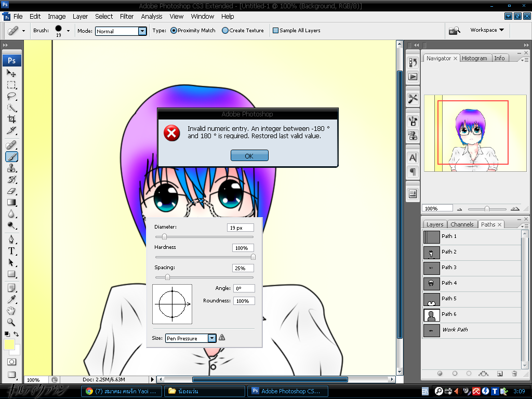Image resolution: width=532 pixels, height=399 pixels.
Task: Select the Rectangle shape tool
Action: [x=11, y=274]
